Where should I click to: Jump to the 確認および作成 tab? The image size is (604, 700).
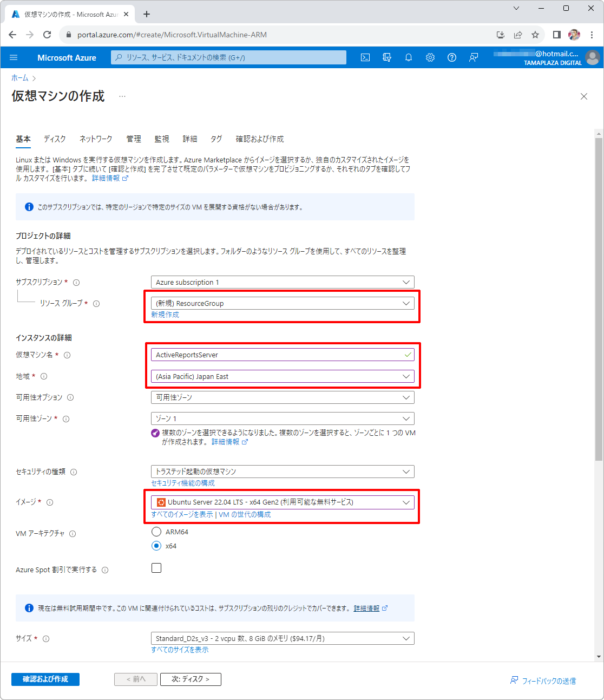tap(260, 139)
